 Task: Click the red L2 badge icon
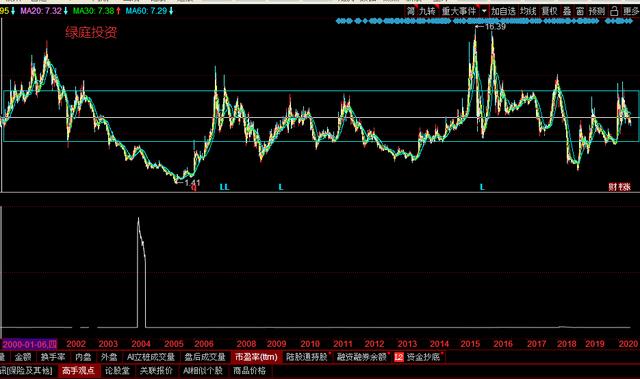399,357
